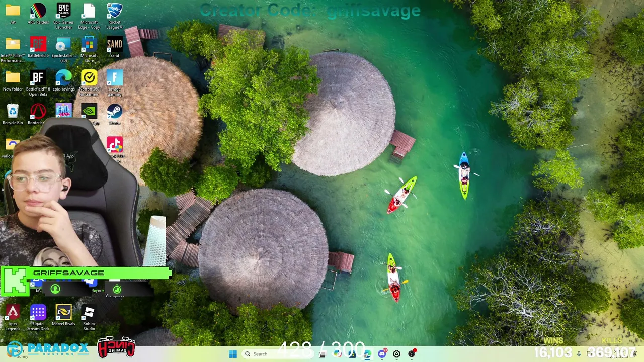Screen dimensions: 644x362
Task: Open the Marvel Rivals shortcut
Action: pos(63,316)
